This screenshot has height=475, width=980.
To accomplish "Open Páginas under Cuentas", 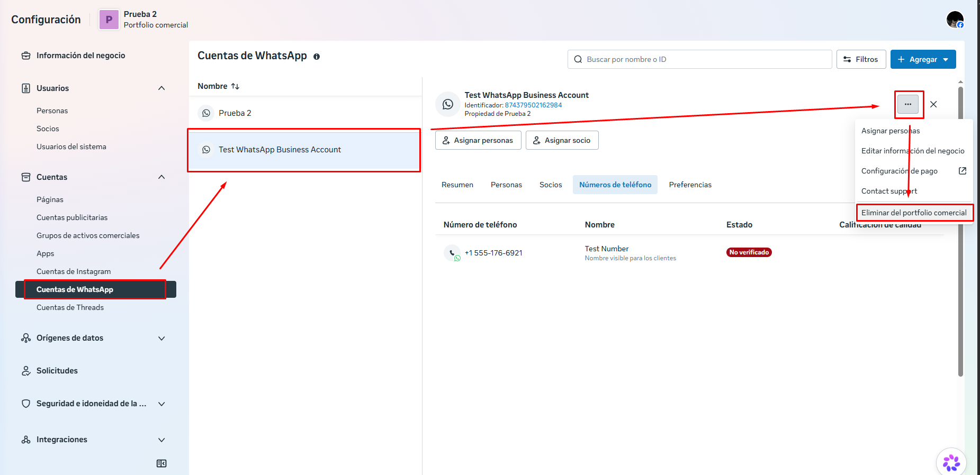I will click(50, 199).
